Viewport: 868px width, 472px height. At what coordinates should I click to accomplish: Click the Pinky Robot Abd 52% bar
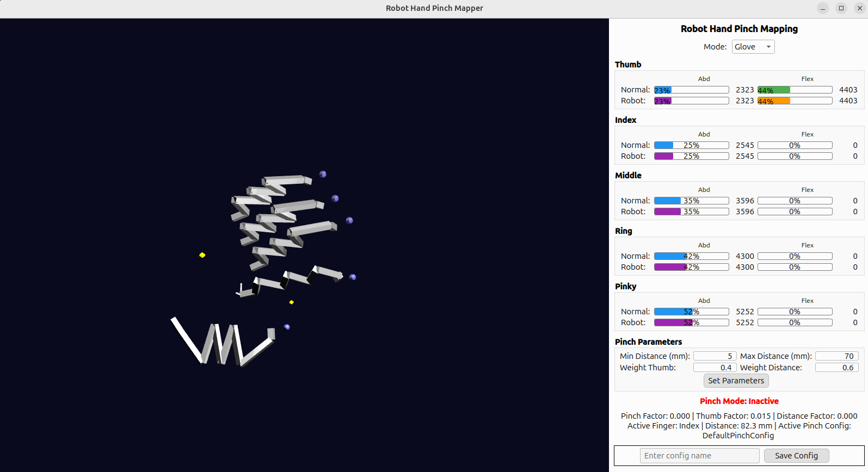click(692, 322)
